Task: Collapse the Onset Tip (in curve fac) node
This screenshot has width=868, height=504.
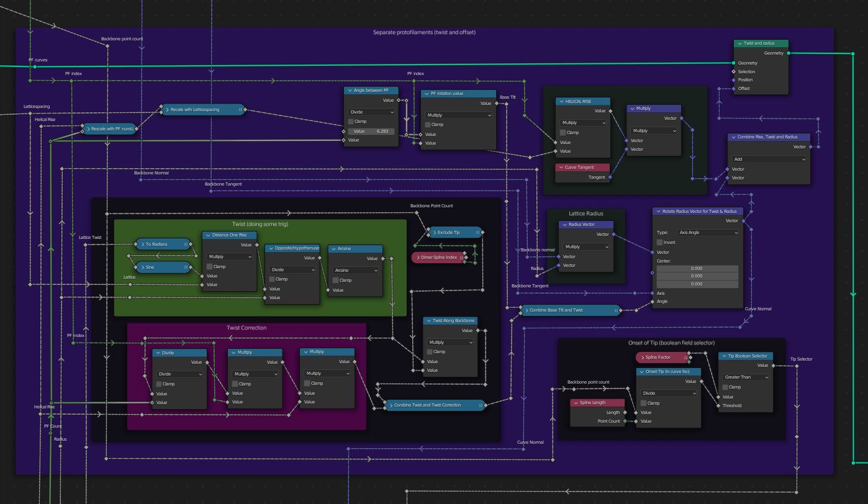Action: [642, 372]
